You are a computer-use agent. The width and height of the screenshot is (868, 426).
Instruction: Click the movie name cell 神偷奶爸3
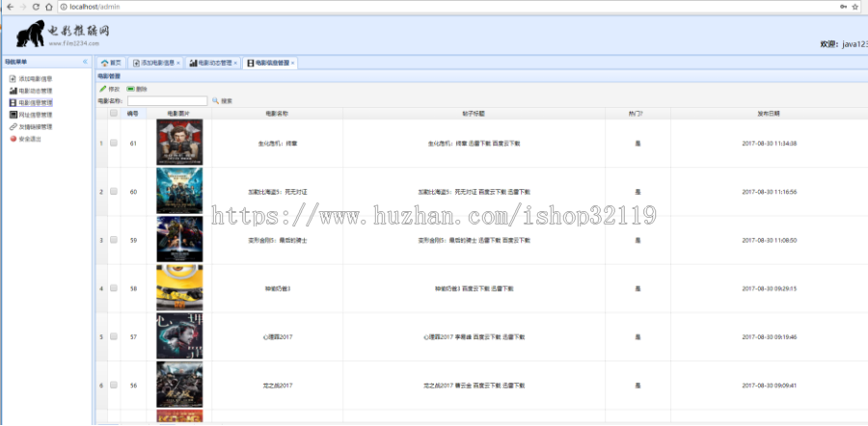click(x=278, y=288)
